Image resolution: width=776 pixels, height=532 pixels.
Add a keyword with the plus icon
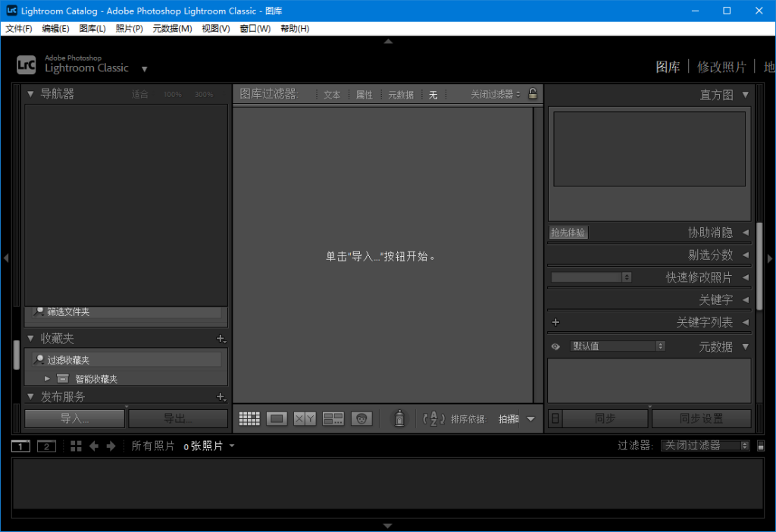click(555, 322)
